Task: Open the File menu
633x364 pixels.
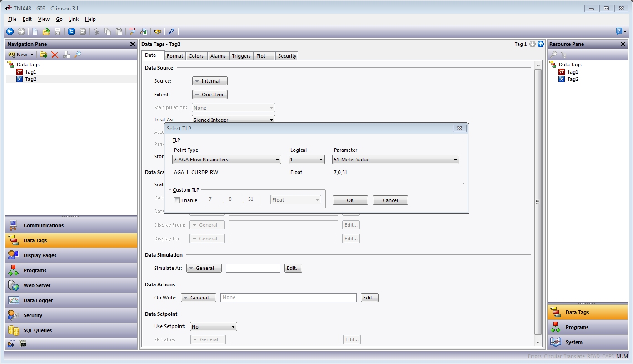Action: [12, 19]
